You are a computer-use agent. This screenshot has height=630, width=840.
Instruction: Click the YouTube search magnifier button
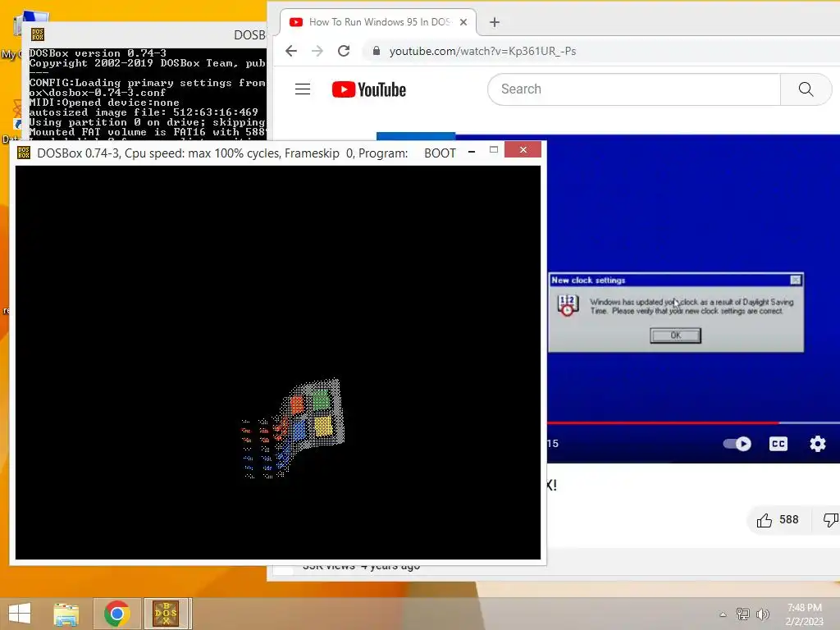pos(806,89)
